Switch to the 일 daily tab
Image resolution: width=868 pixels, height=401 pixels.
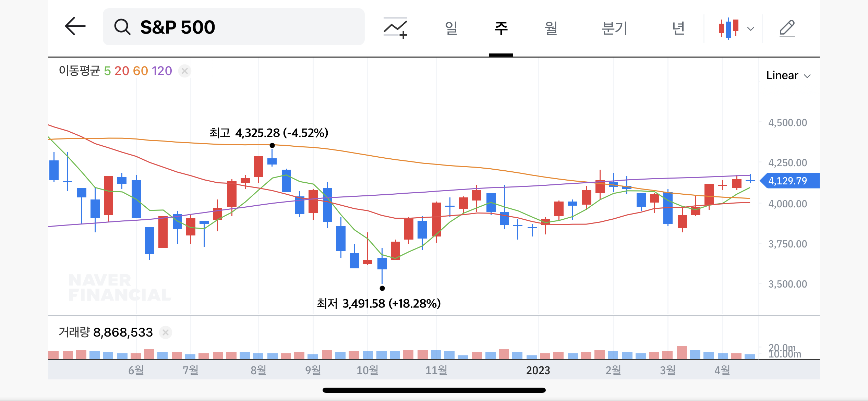[451, 28]
